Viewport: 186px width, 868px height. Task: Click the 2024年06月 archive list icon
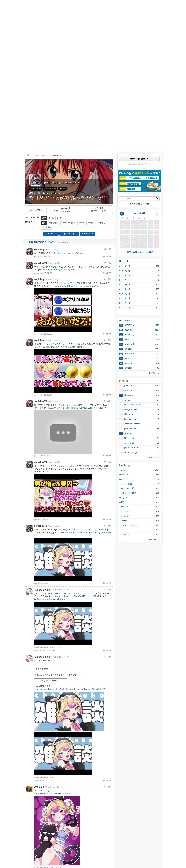coord(121,363)
